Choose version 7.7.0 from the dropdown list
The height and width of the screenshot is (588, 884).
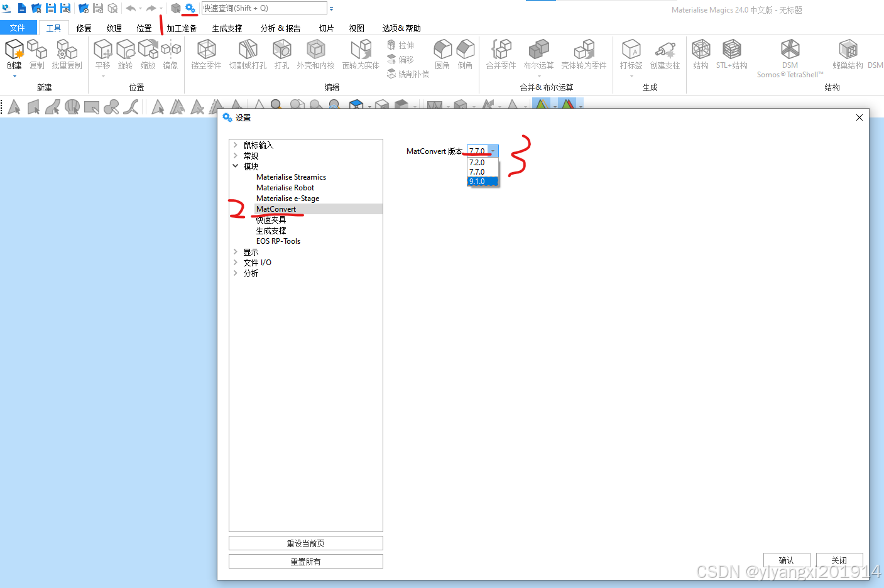[483, 171]
